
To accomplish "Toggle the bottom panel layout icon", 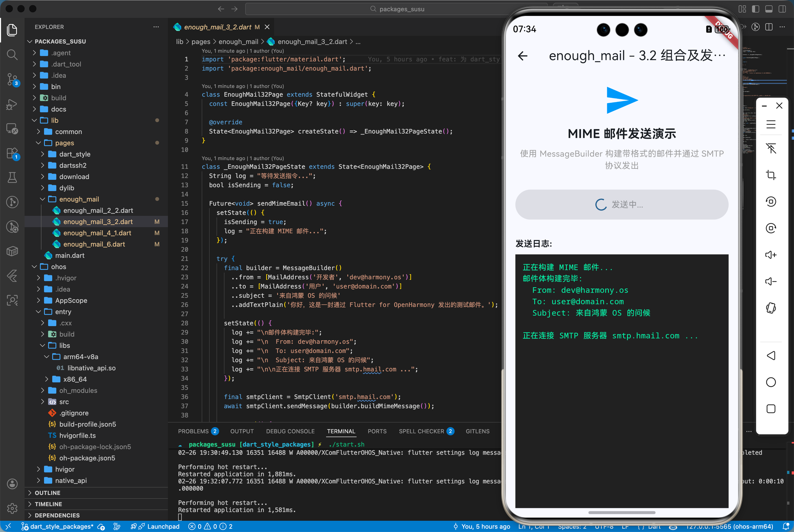I will [769, 9].
